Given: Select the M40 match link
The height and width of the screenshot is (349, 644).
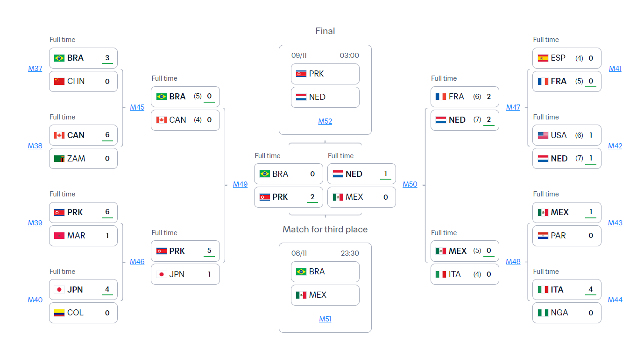Looking at the screenshot, I should [x=35, y=300].
